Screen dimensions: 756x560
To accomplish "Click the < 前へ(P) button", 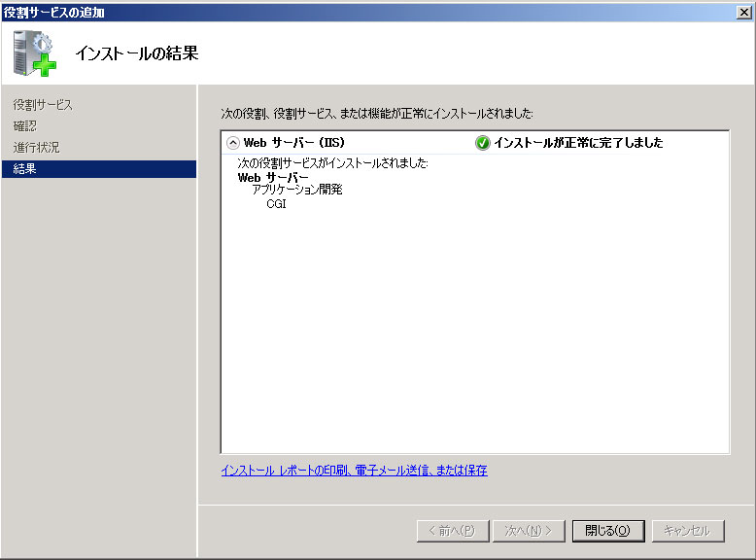I will point(453,531).
